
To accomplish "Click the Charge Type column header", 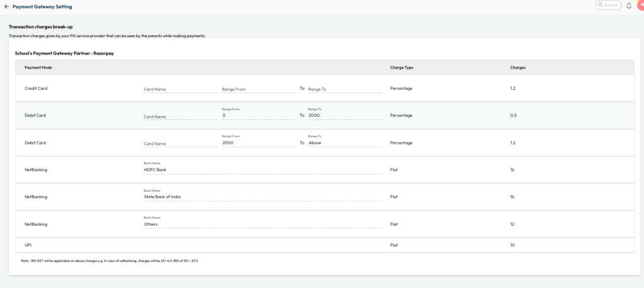I will click(x=401, y=67).
